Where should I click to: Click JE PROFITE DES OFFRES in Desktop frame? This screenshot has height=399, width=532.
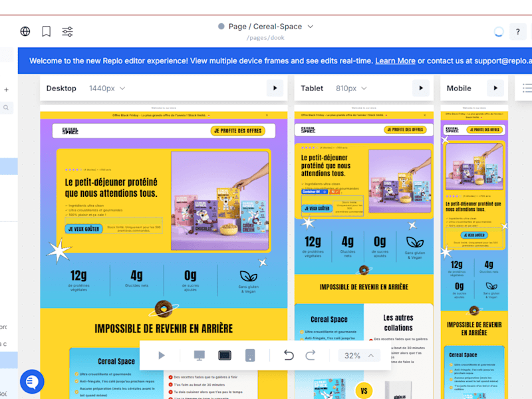click(238, 130)
